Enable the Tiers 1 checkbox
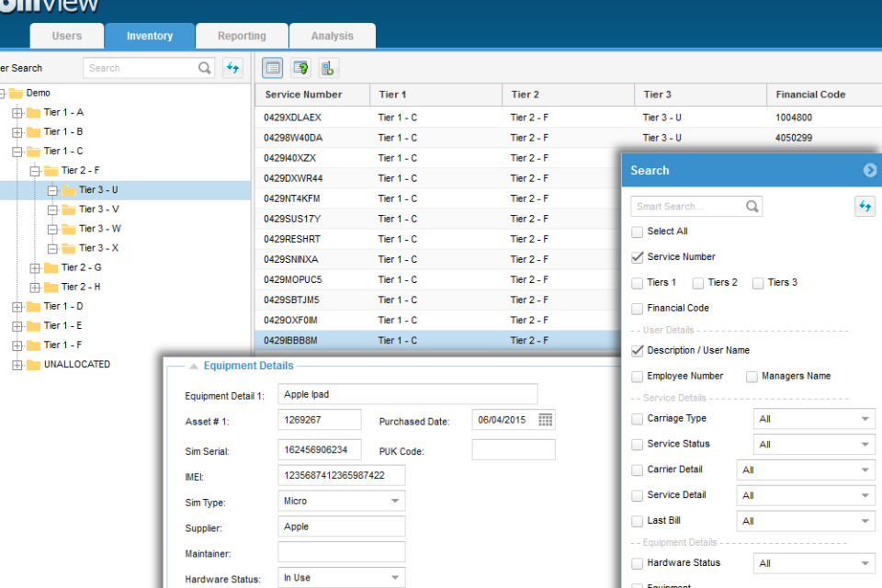Image resolution: width=882 pixels, height=588 pixels. [638, 283]
